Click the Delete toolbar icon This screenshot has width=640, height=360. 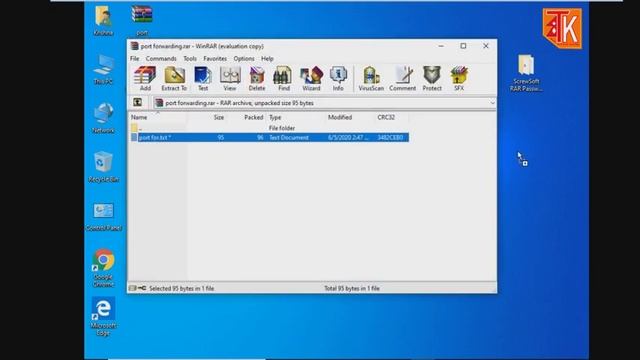pos(257,78)
